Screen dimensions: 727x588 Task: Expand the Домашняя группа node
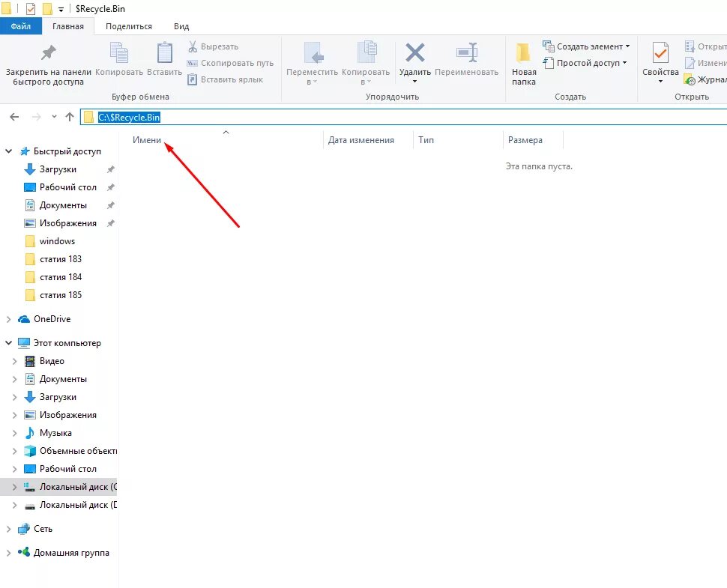pyautogui.click(x=8, y=553)
